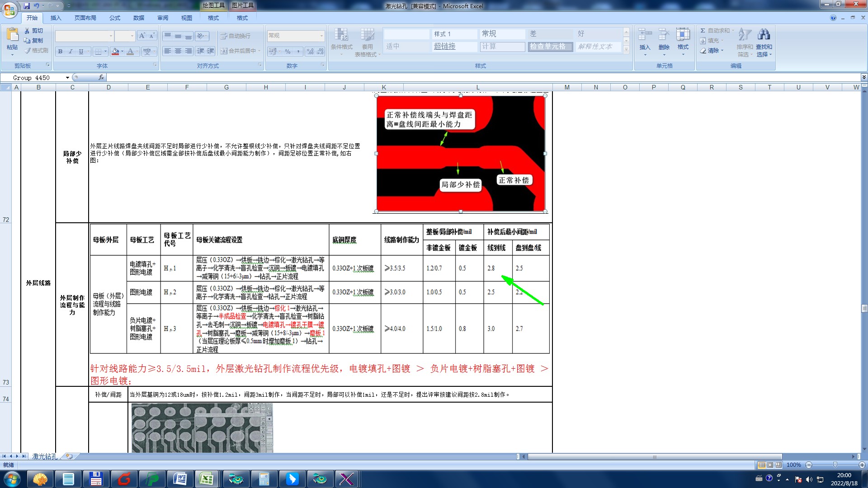
Task: Toggle bold formatting
Action: tap(60, 52)
